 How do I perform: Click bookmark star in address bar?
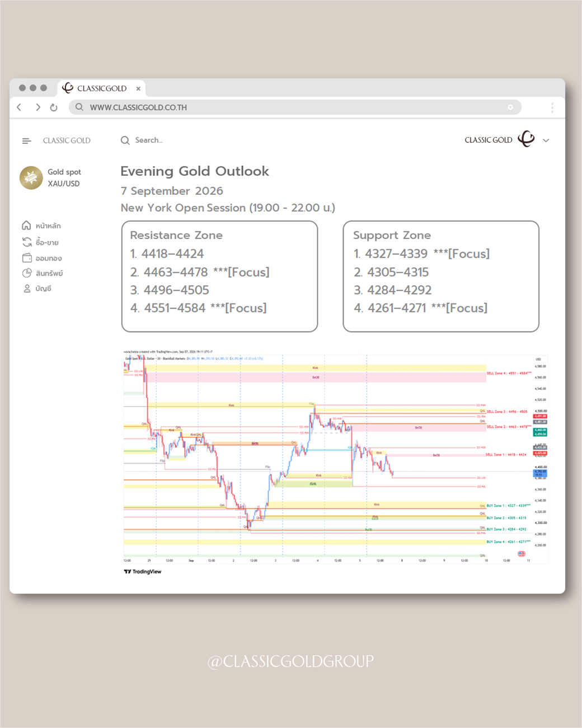tap(510, 107)
